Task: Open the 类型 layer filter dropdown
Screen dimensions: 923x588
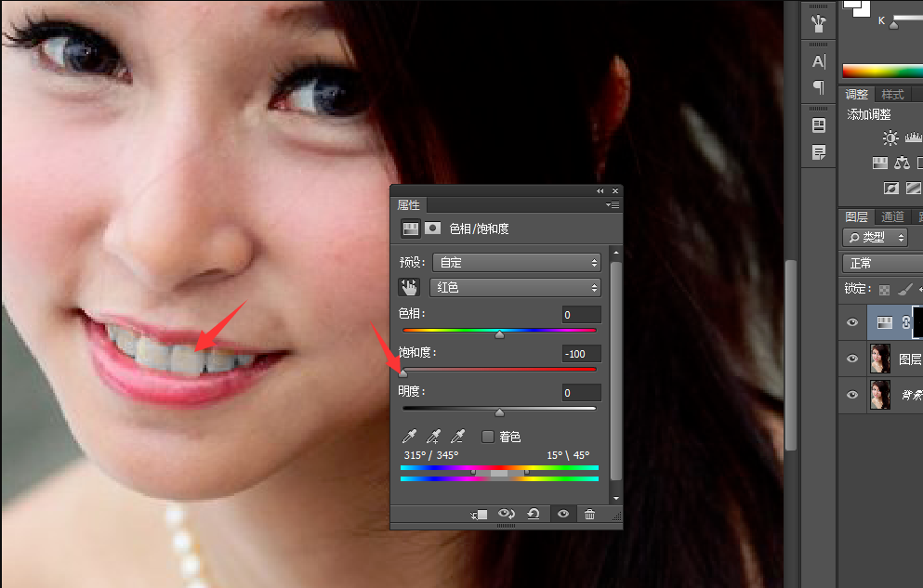Action: 875,238
